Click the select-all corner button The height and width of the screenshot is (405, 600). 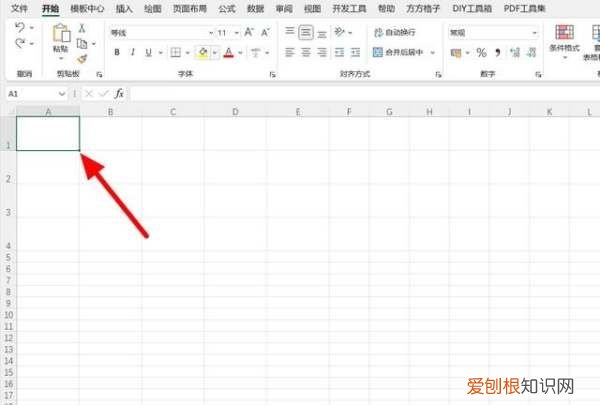pyautogui.click(x=10, y=111)
